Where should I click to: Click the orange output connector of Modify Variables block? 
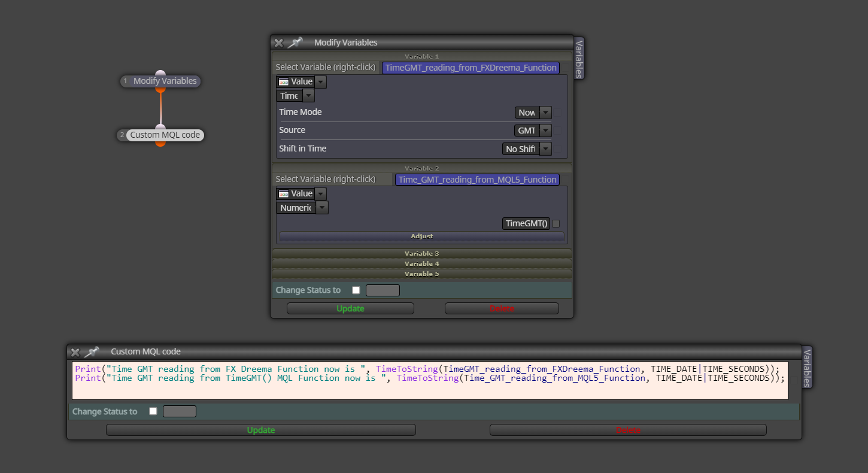coord(160,89)
